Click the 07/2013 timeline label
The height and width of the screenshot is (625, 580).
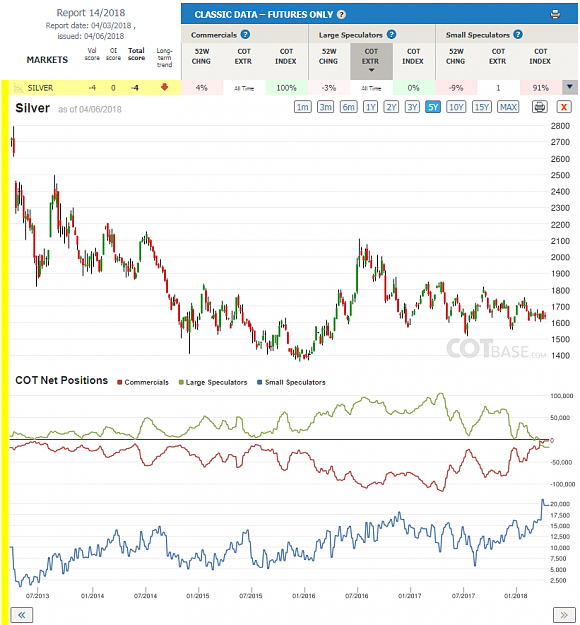(x=37, y=596)
